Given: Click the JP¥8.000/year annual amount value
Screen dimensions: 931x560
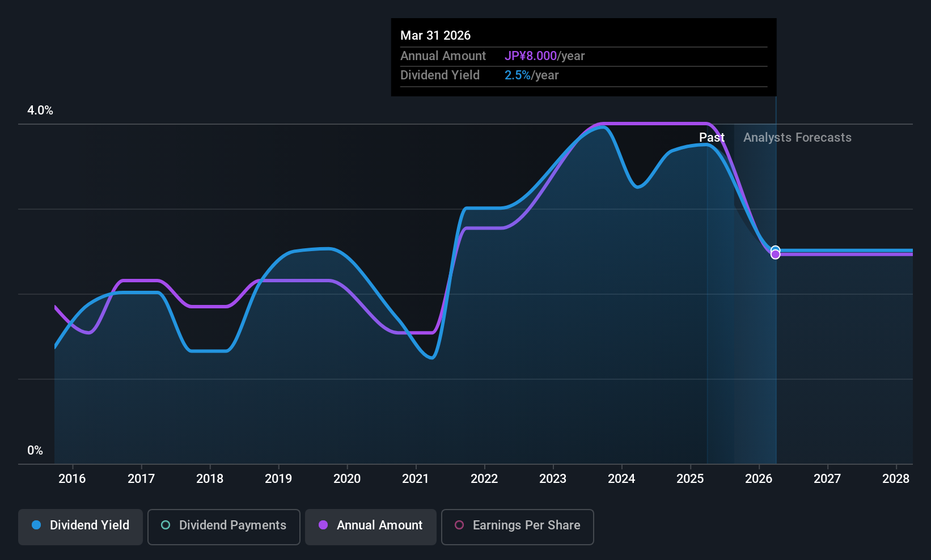Looking at the screenshot, I should tap(544, 56).
